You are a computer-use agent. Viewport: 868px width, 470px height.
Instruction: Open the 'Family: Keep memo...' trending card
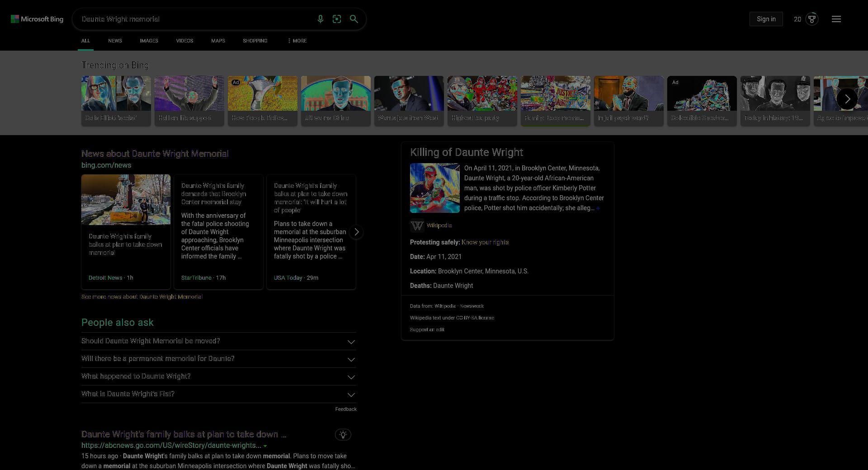tap(556, 101)
